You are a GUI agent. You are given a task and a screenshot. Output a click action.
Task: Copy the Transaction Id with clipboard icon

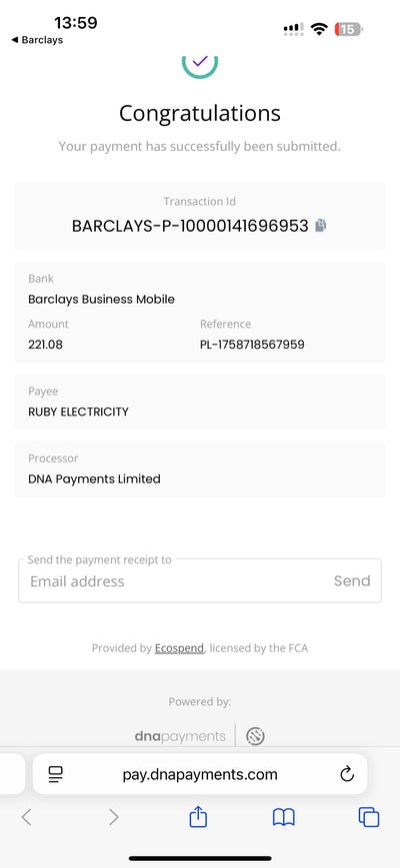(x=321, y=226)
